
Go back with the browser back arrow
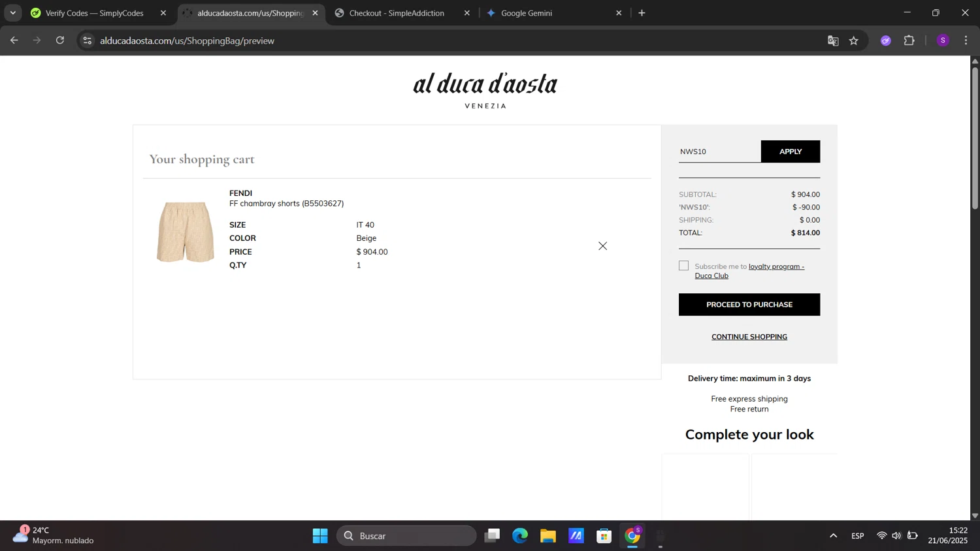pos(14,40)
